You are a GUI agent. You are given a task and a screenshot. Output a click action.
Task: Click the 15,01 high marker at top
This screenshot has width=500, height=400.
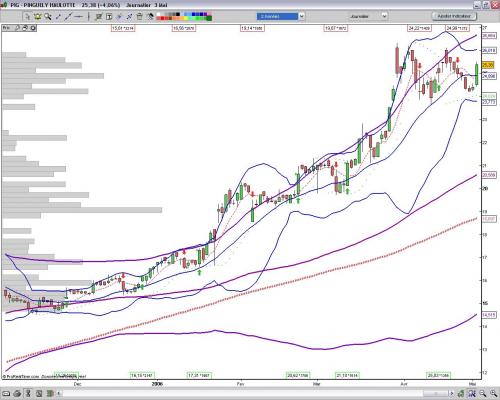(x=123, y=28)
